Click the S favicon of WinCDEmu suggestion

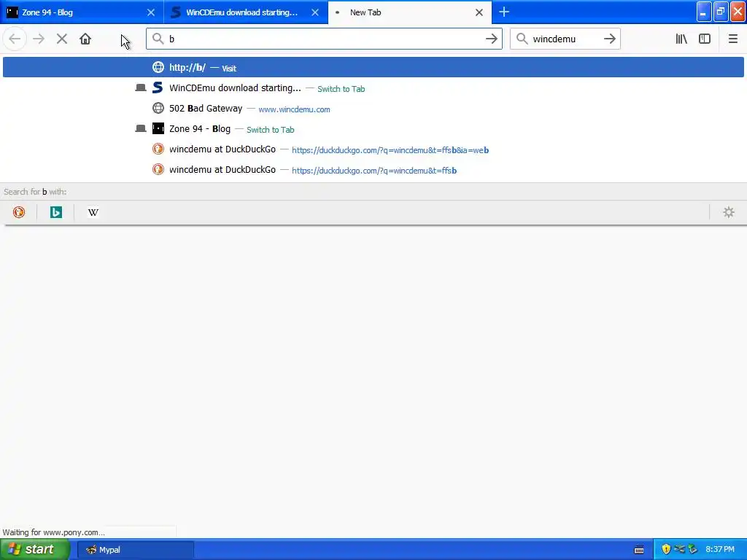(158, 87)
